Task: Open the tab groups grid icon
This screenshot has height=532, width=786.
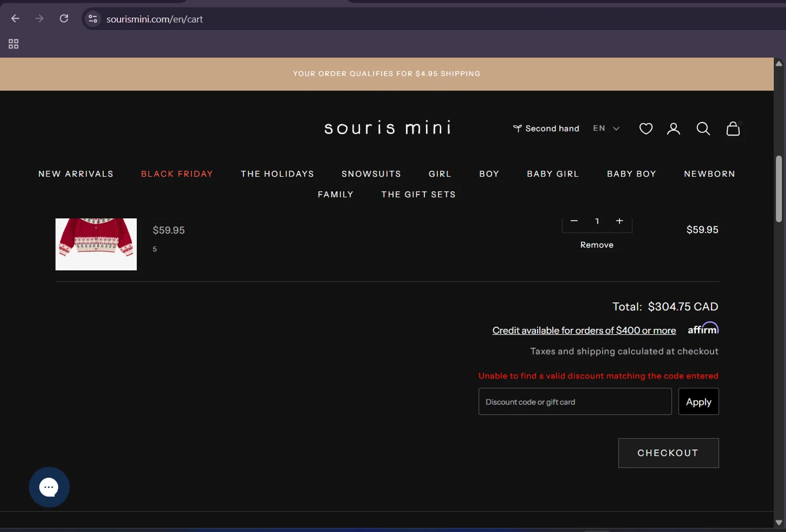Action: pyautogui.click(x=14, y=44)
